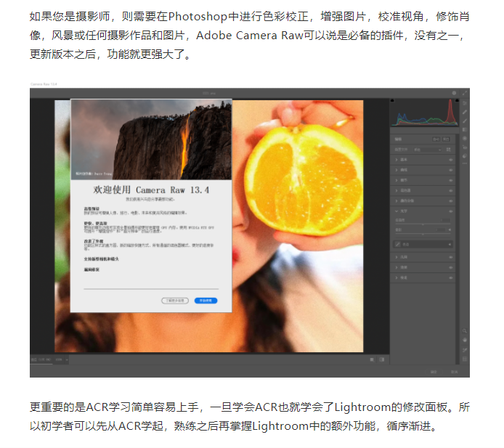
Task: Toggle eye icon for 校准 (Calibration) panel
Action: (451, 277)
